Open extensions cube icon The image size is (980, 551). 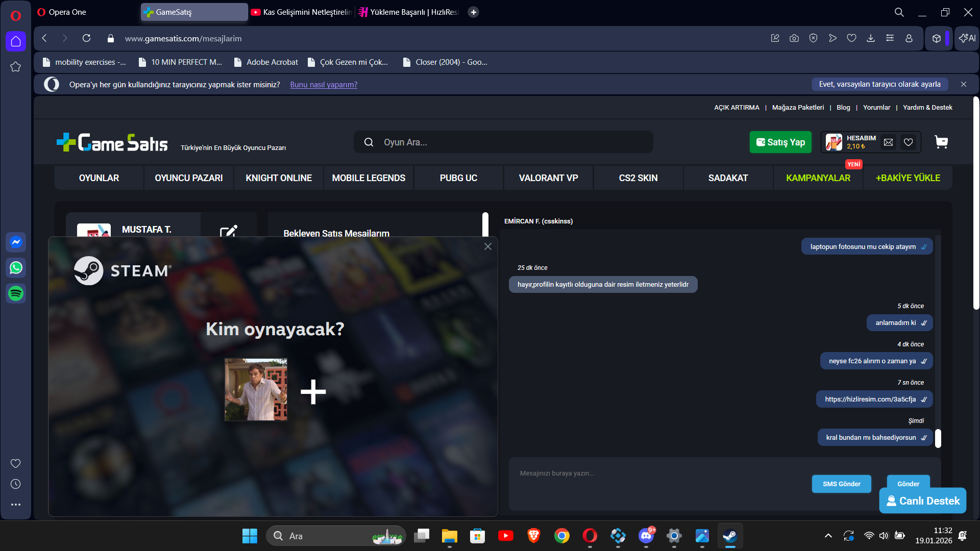937,38
